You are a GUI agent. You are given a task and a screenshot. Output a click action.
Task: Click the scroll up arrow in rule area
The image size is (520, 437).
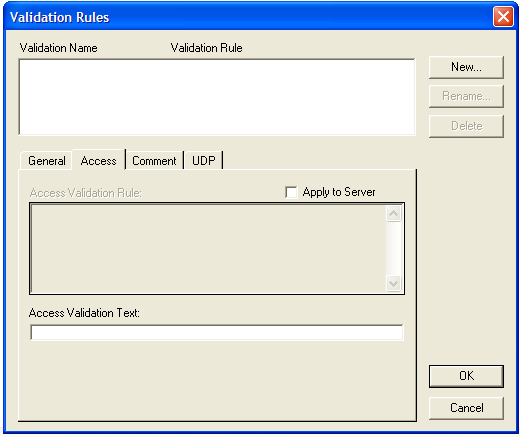point(393,213)
